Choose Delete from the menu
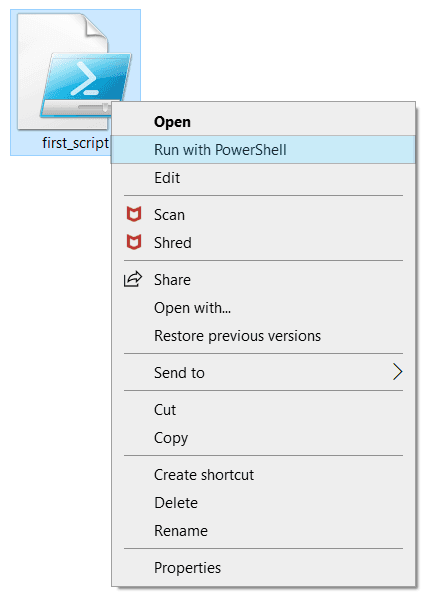The image size is (437, 599). click(263, 503)
